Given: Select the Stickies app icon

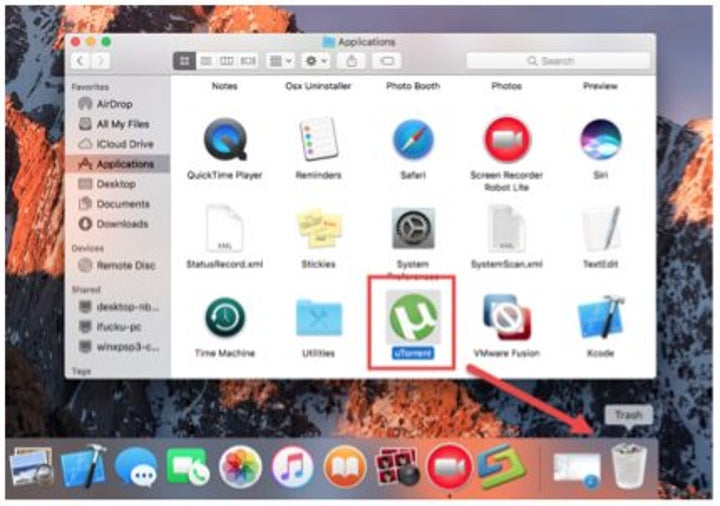Looking at the screenshot, I should click(x=319, y=228).
